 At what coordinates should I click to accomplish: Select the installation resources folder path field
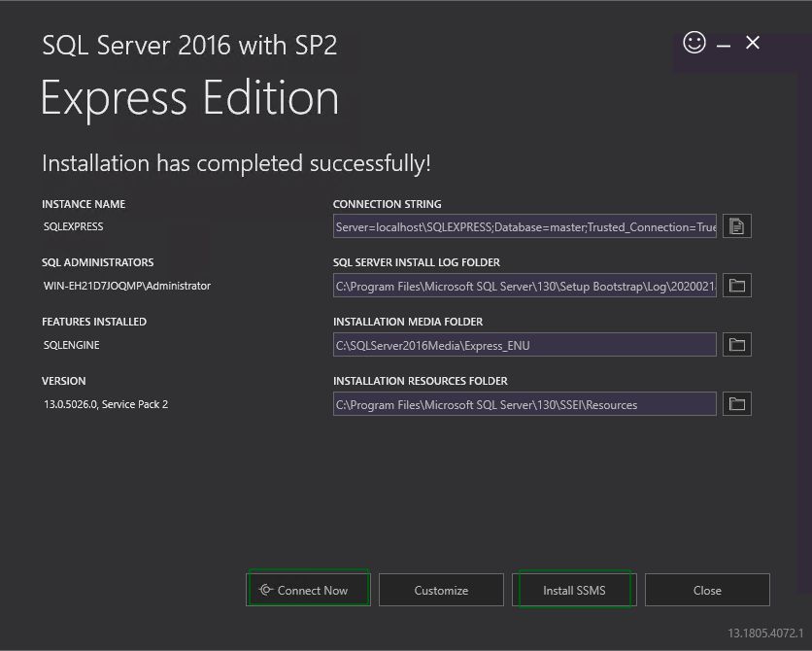point(524,403)
